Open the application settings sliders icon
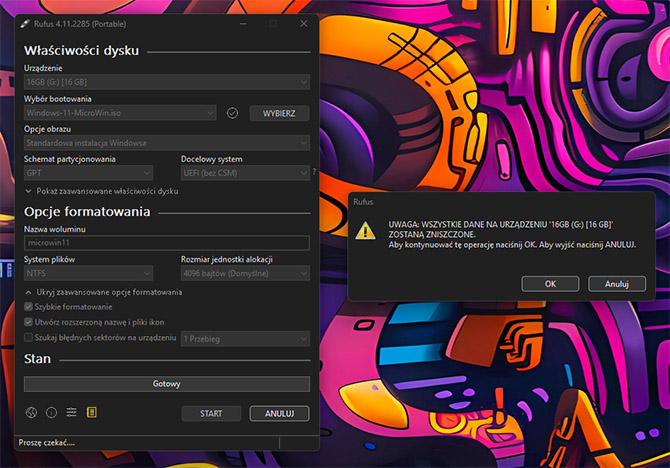The width and height of the screenshot is (670, 468). (x=71, y=412)
